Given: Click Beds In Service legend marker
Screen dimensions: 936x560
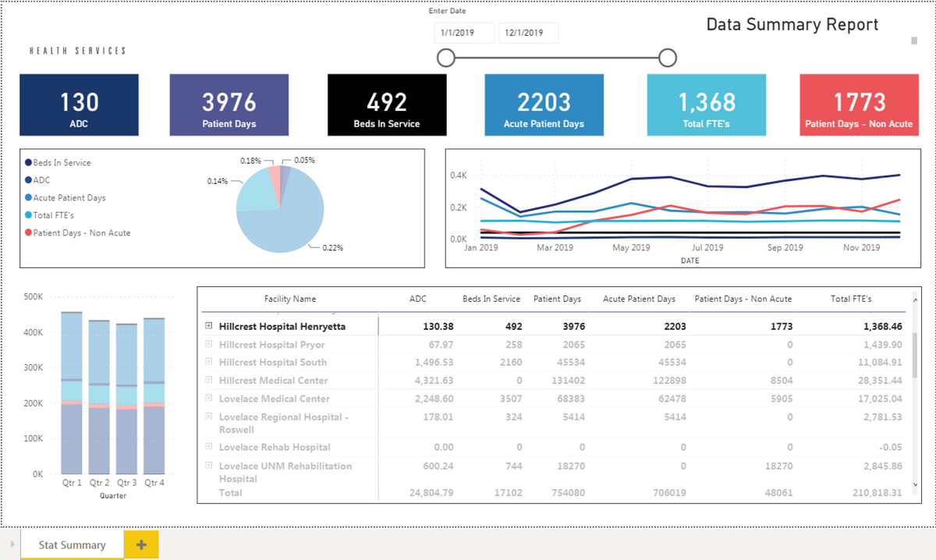Looking at the screenshot, I should tap(29, 163).
